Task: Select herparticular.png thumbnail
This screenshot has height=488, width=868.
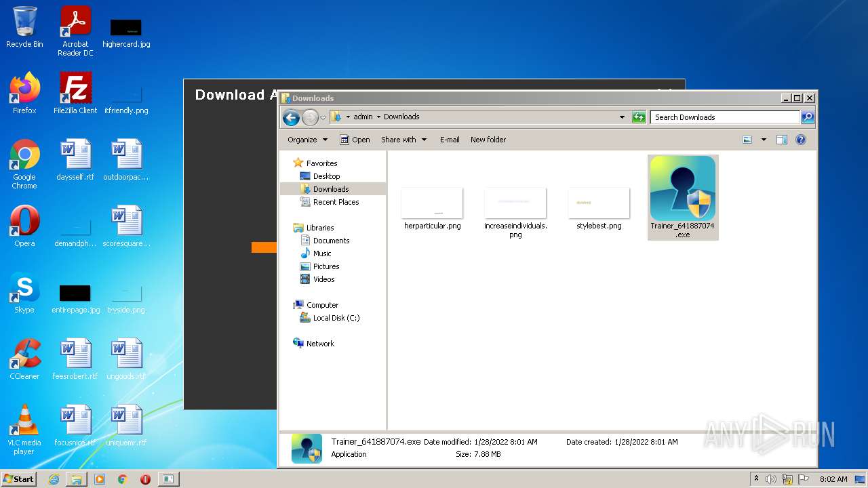Action: [432, 203]
